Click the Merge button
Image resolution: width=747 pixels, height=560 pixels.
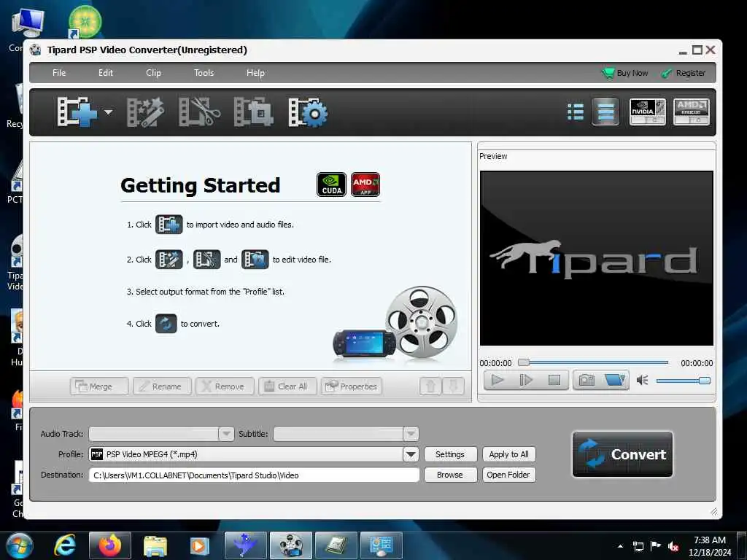99,386
